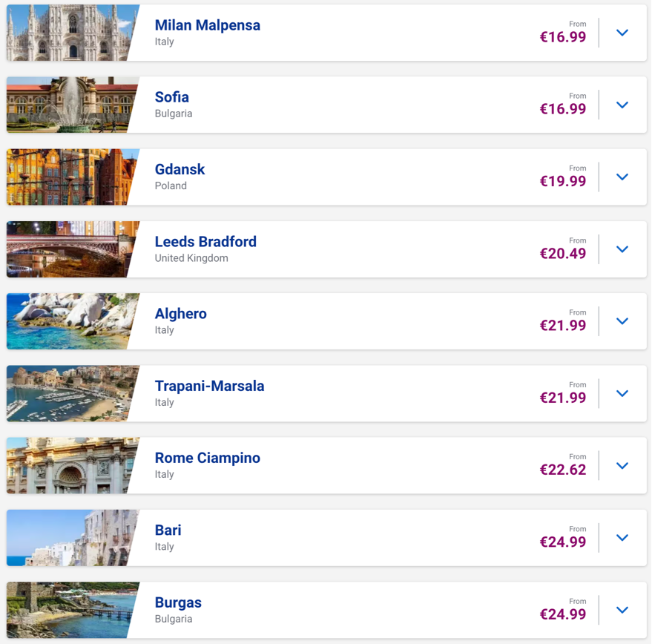Image resolution: width=652 pixels, height=644 pixels.
Task: Select the Trapani-Marsala destination title
Action: (209, 386)
